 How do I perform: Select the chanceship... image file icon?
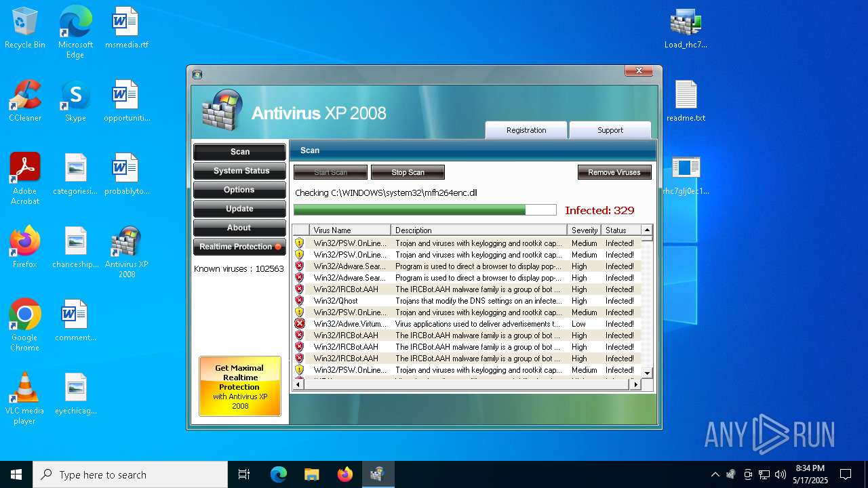75,248
